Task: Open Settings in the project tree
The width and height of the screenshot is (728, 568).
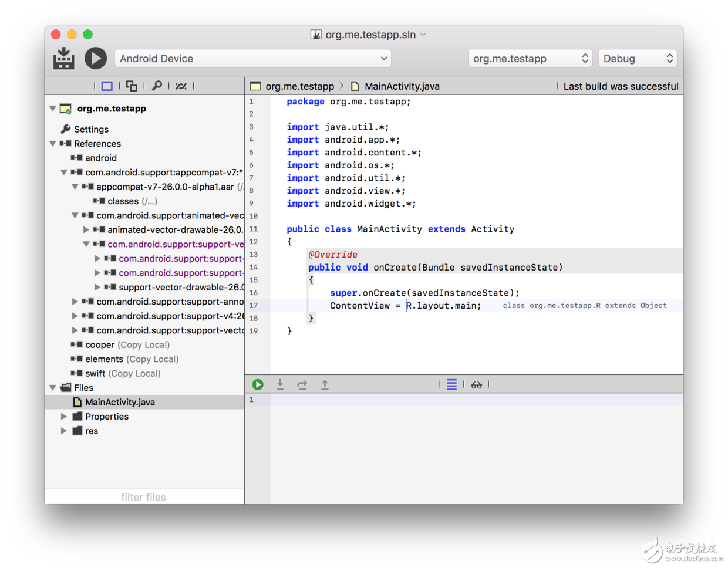Action: [x=91, y=129]
